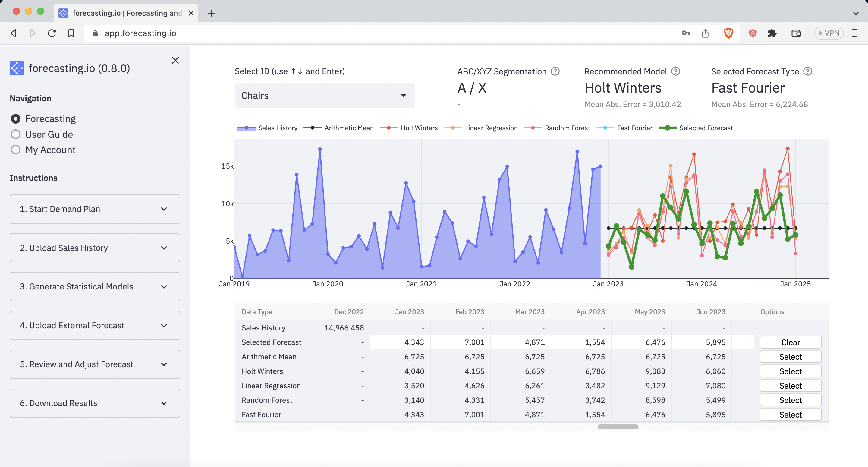This screenshot has height=467, width=868.
Task: Click the forecasting.io logo in the sidebar
Action: (16, 68)
